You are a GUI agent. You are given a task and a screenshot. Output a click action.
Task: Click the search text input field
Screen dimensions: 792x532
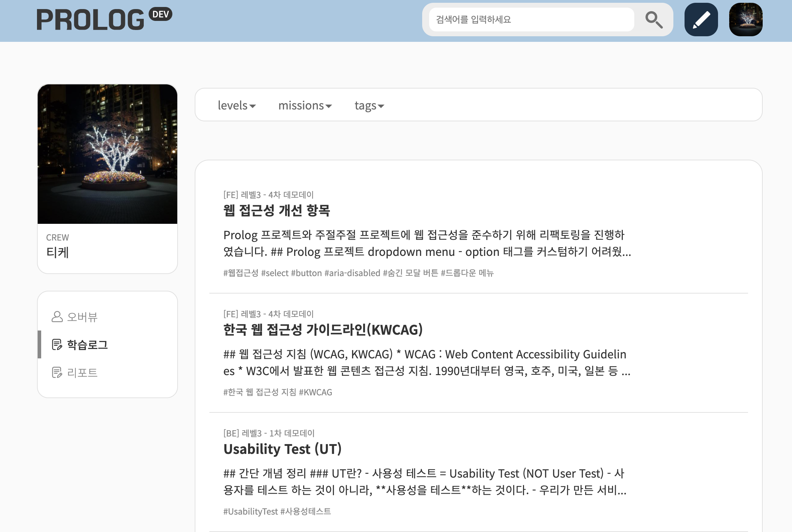[x=530, y=20]
